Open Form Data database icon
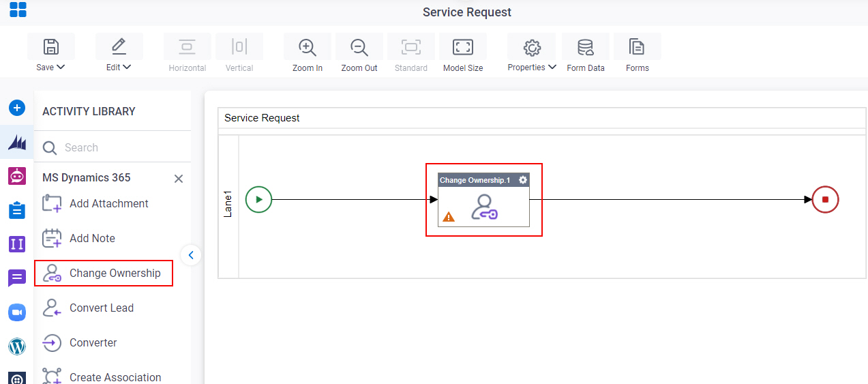This screenshot has width=868, height=384. click(x=586, y=46)
